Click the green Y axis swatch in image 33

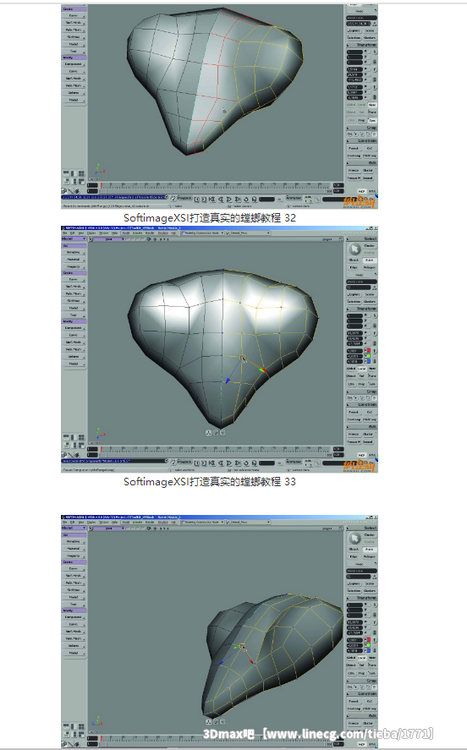click(368, 356)
